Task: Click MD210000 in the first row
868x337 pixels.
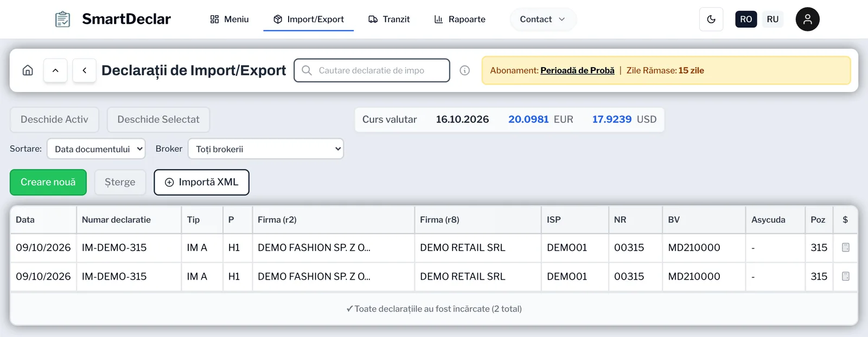Action: [694, 248]
